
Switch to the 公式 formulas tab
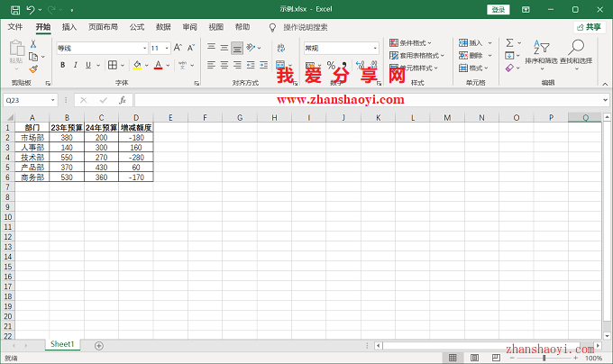point(137,27)
